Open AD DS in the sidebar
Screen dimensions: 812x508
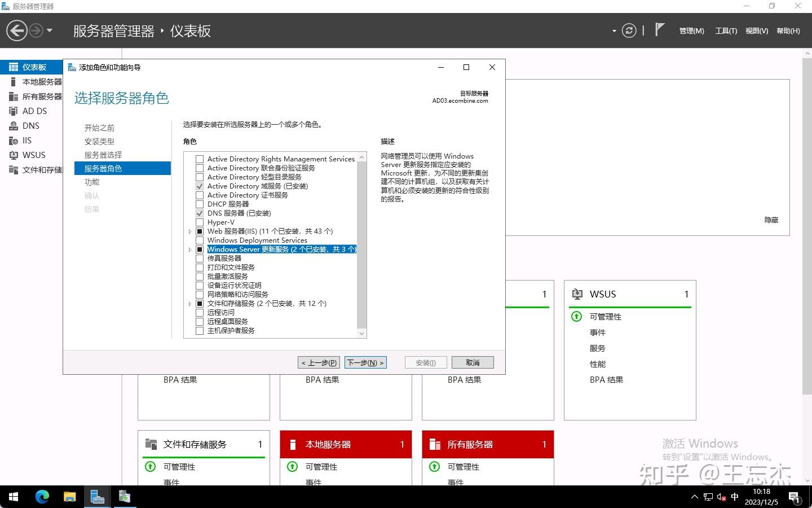coord(32,111)
